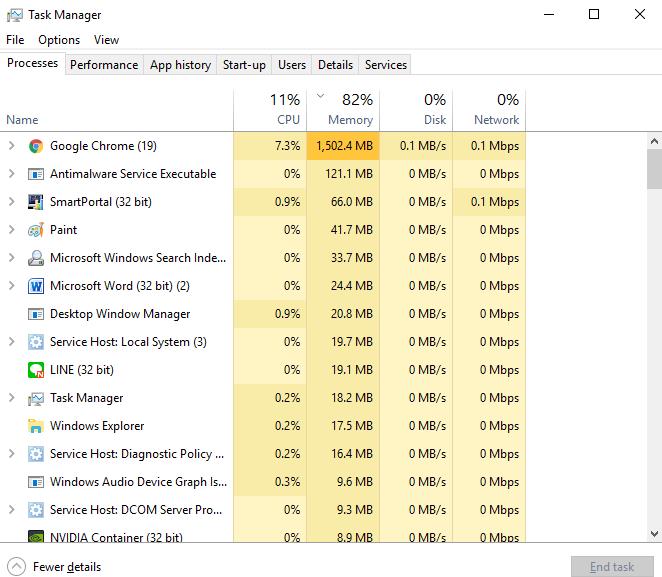Open the Services tab
This screenshot has width=662, height=577.
pos(385,65)
